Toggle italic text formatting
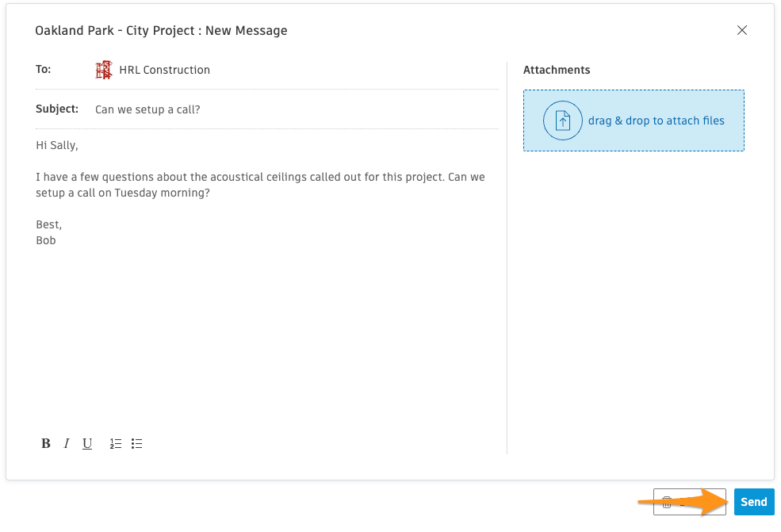Screen dimensions: 781x532 (67, 443)
